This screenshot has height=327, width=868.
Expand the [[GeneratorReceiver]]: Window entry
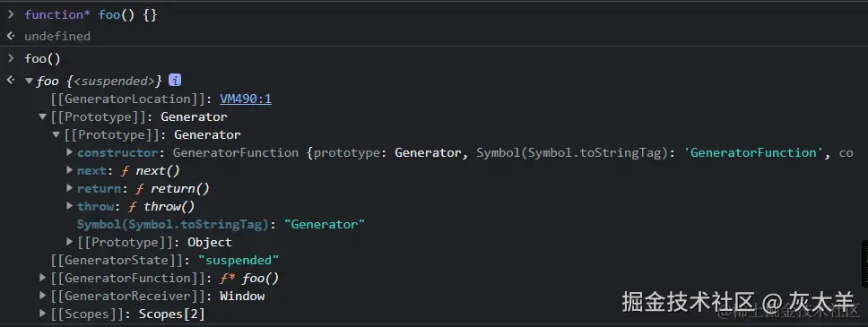(43, 296)
